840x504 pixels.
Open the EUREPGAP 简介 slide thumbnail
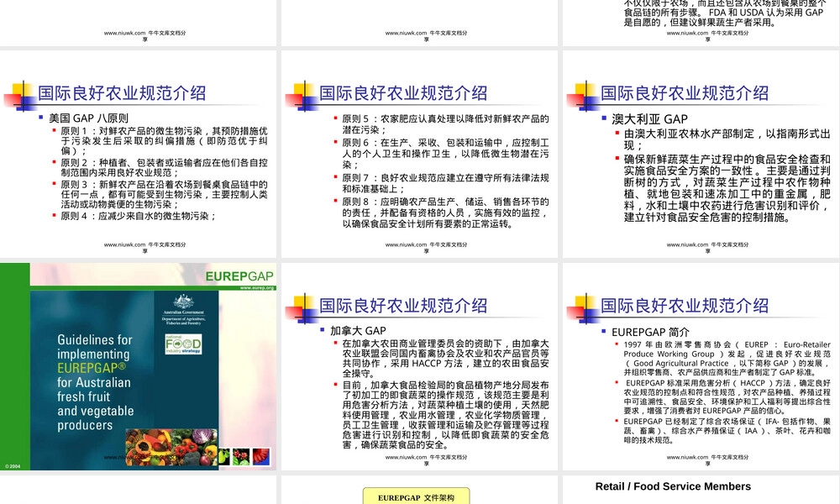(x=701, y=366)
